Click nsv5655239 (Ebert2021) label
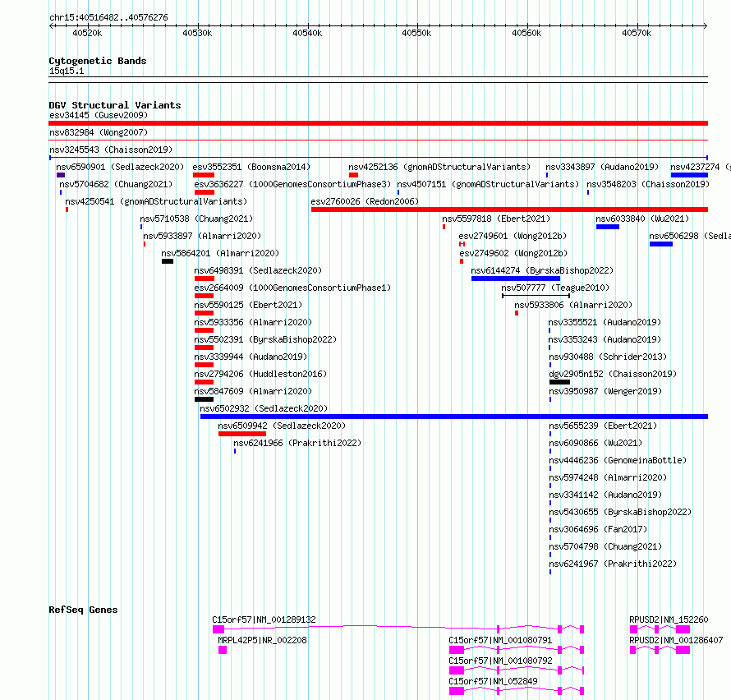Screen dimensions: 731x700 coord(603,426)
